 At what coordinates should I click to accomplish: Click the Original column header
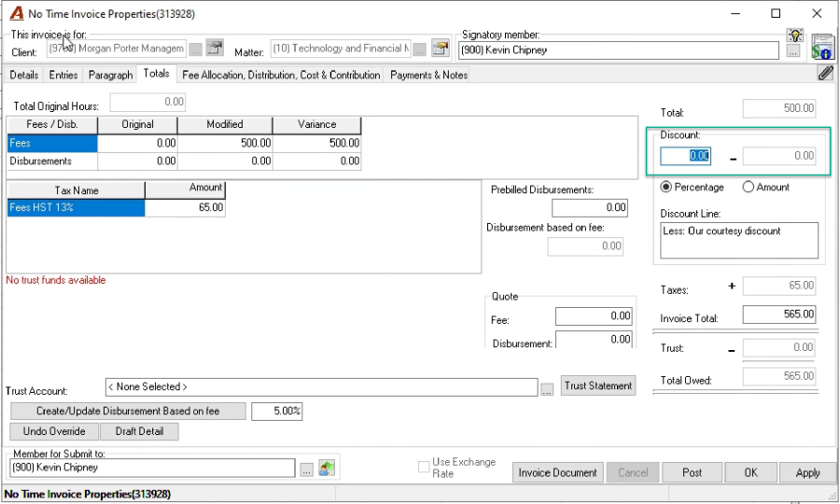[x=138, y=125]
